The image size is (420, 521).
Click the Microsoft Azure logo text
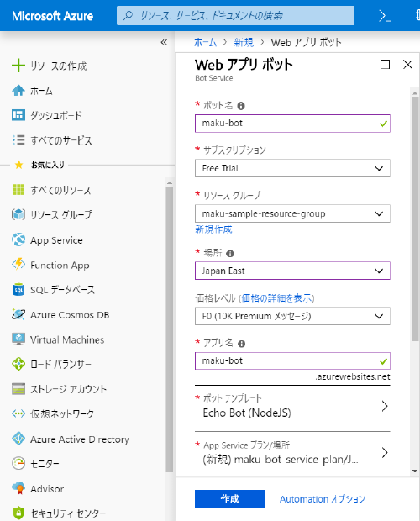coord(52,16)
